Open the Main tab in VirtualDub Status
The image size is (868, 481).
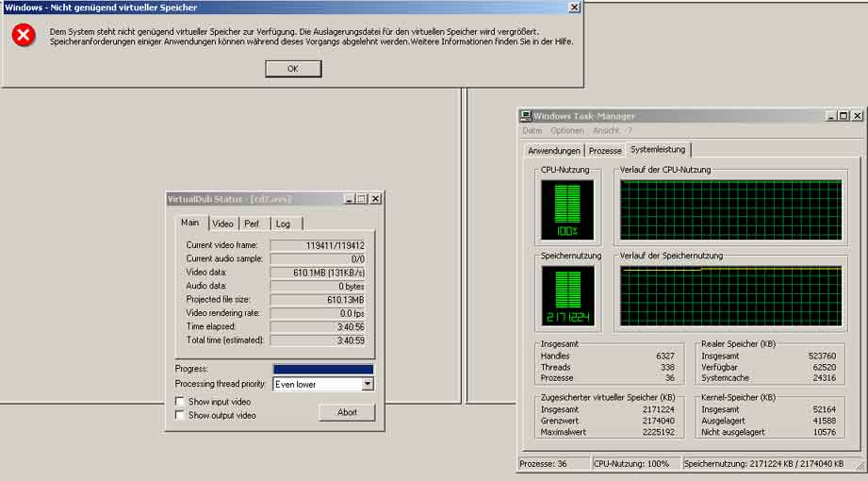tap(189, 223)
